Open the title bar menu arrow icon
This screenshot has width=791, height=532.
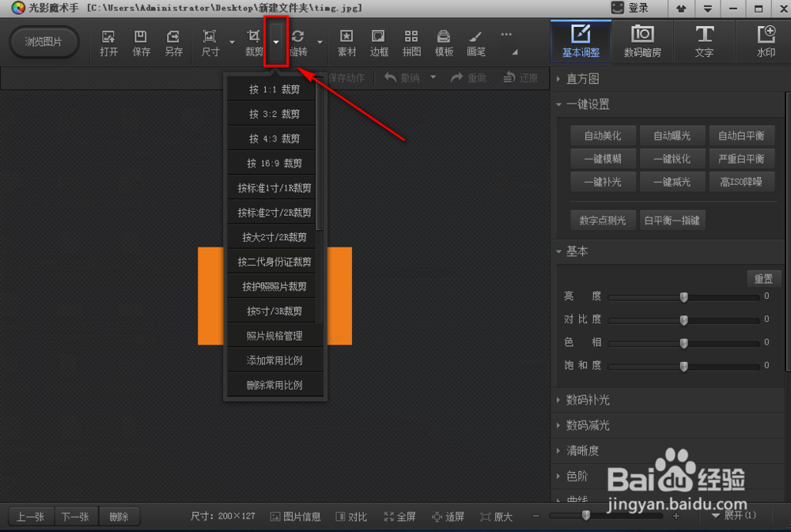click(x=707, y=9)
